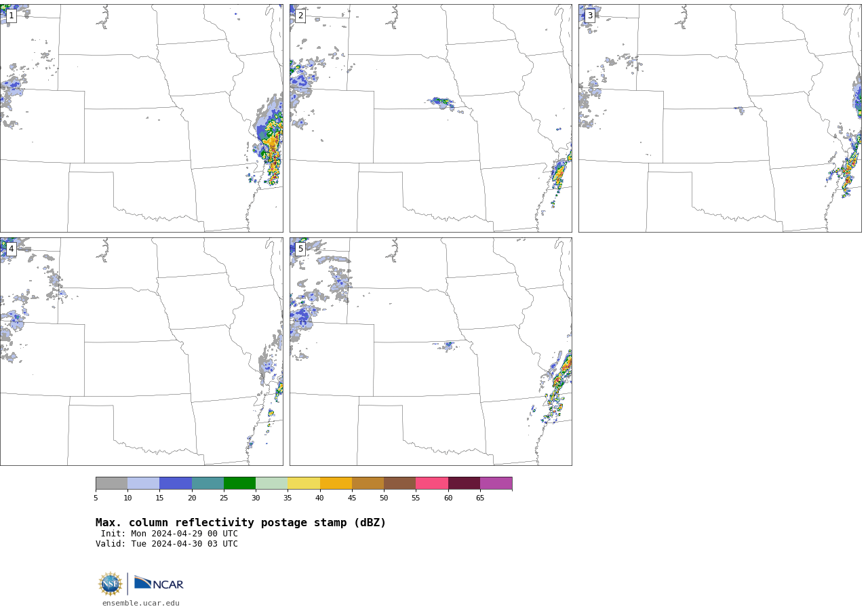Click the colorbar tick label 5
868x611 pixels.
coord(96,498)
